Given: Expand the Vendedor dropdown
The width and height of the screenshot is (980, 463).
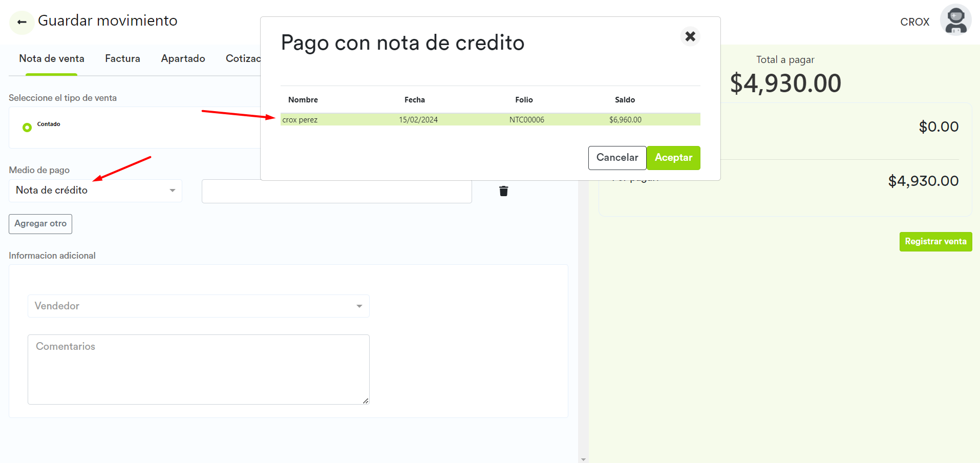Looking at the screenshot, I should pos(198,306).
